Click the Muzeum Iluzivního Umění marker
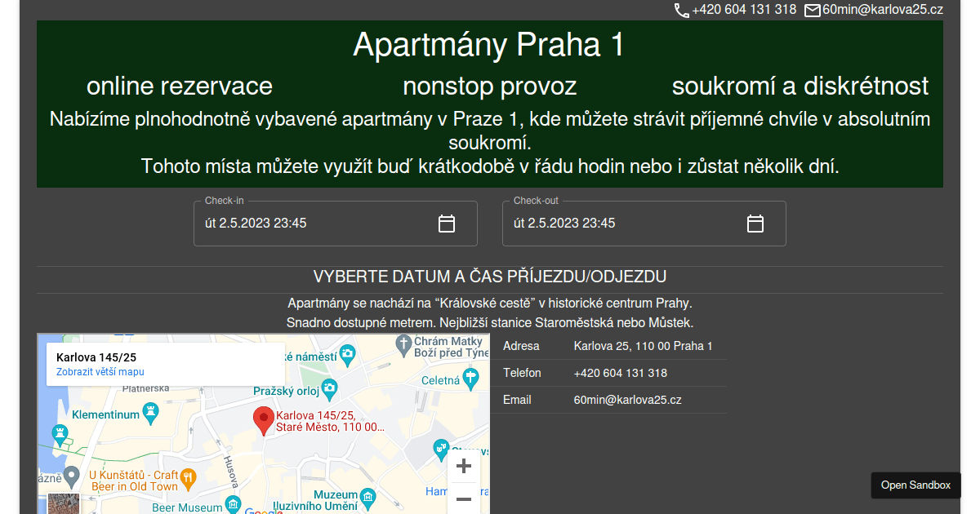 click(x=368, y=496)
